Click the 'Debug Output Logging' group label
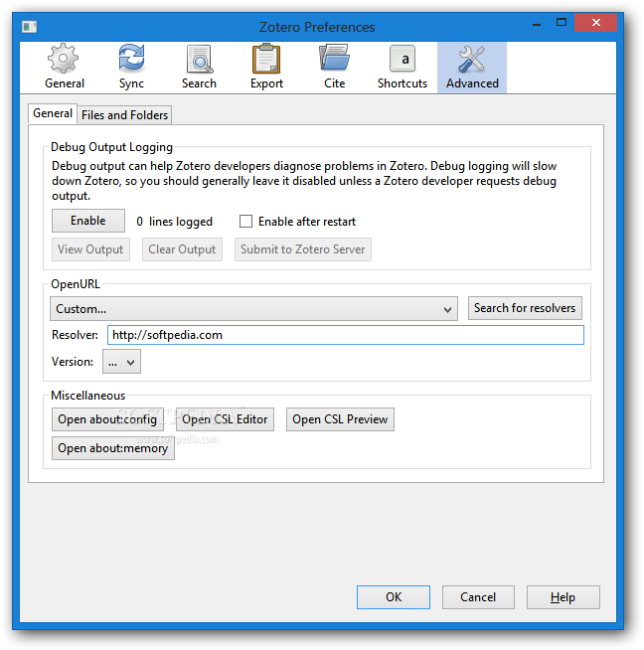 112,147
